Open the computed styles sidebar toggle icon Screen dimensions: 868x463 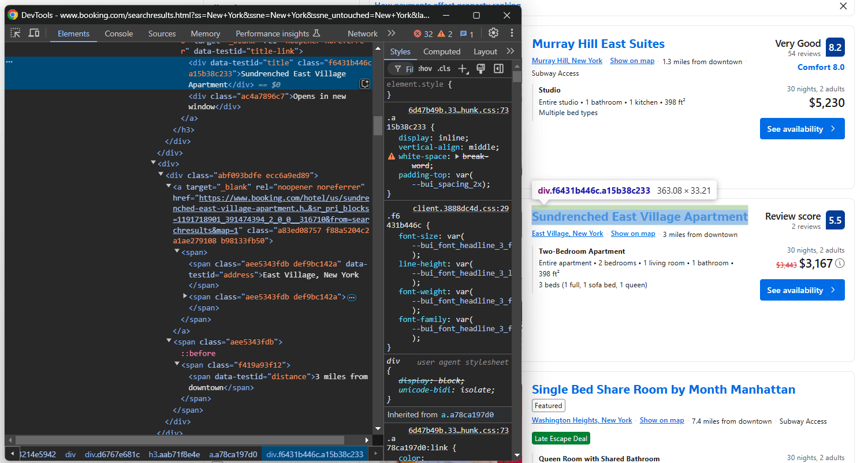498,69
